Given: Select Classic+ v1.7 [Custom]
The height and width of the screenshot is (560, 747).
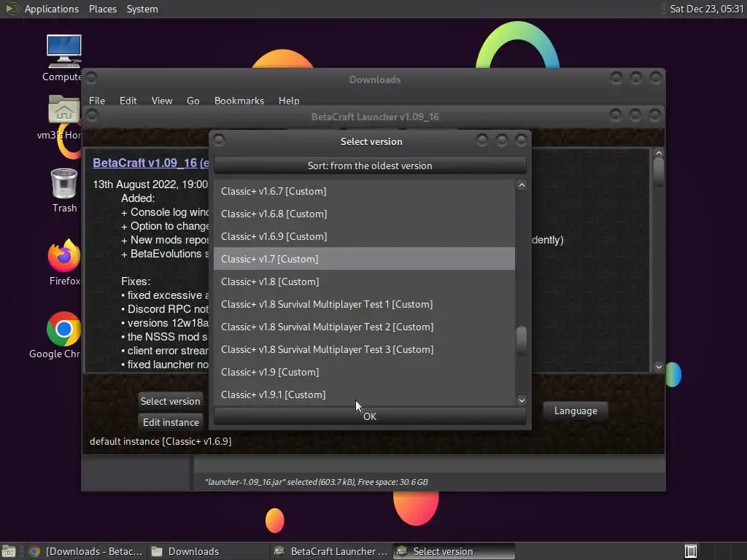Looking at the screenshot, I should click(x=365, y=259).
